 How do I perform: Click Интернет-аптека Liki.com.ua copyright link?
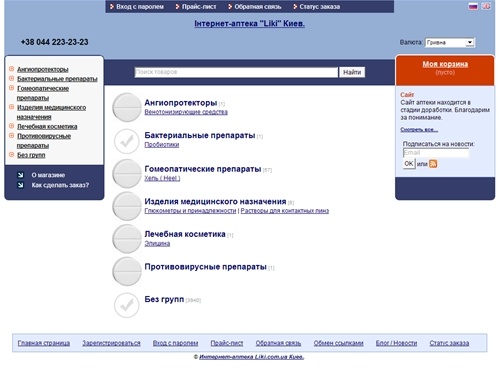[x=251, y=357]
